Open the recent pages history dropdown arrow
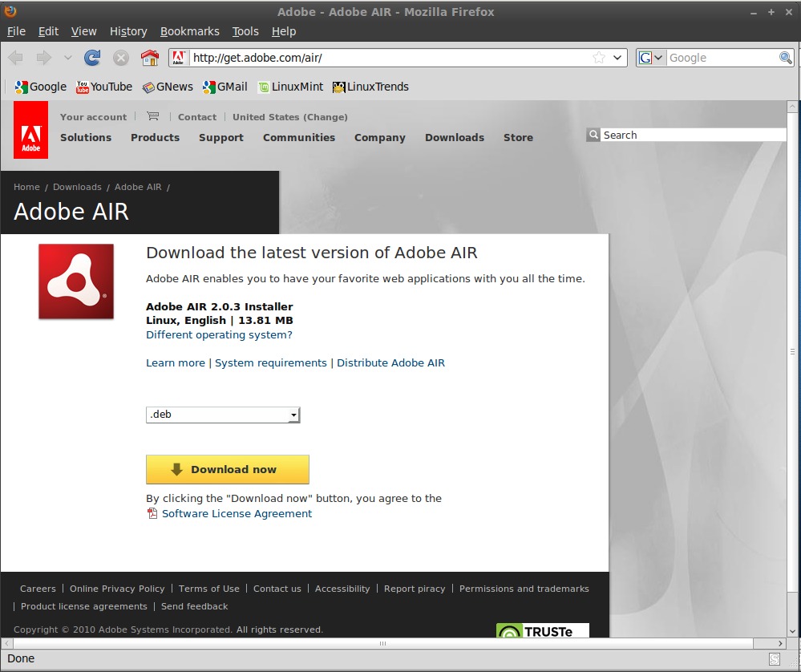This screenshot has width=801, height=672. [68, 58]
